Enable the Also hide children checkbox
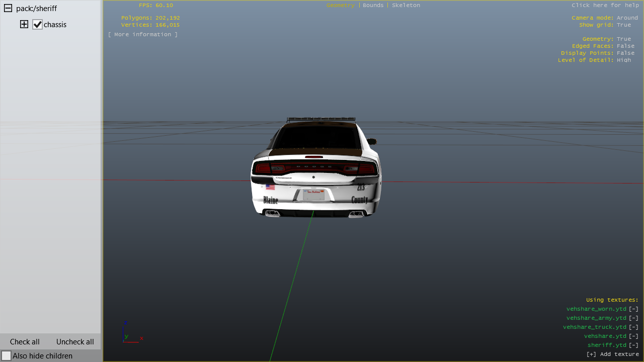Image resolution: width=644 pixels, height=362 pixels. [6, 355]
